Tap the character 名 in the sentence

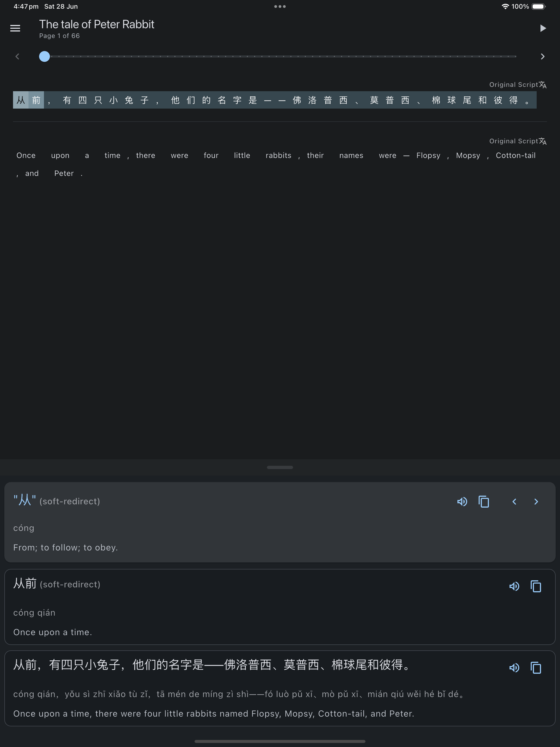pos(222,100)
